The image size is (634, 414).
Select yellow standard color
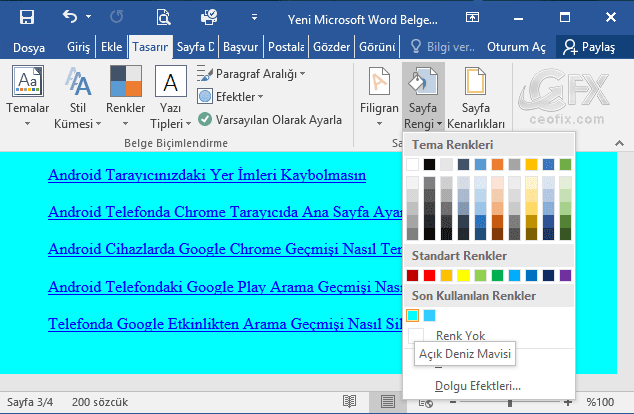[463, 275]
